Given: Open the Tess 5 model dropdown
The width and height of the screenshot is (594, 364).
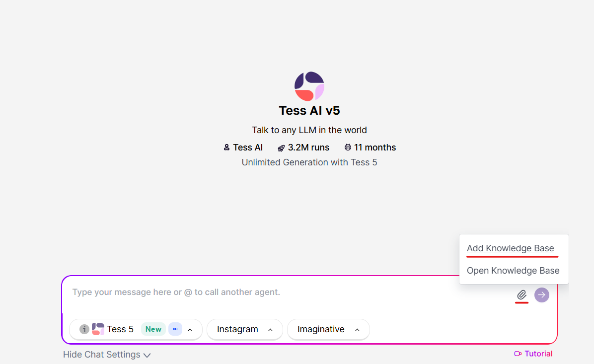Looking at the screenshot, I should coord(136,329).
